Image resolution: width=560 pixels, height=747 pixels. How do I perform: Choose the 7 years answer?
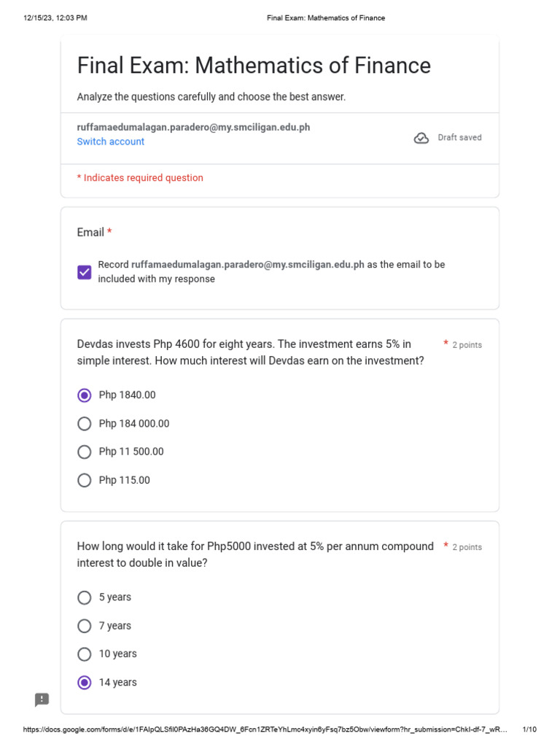[85, 626]
